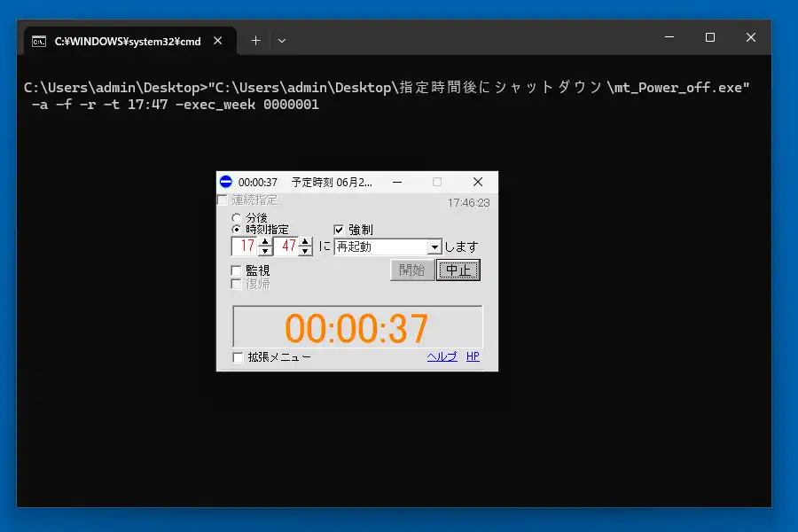Minimize the mt_Power_off dialog
Image resolution: width=798 pixels, height=532 pixels.
click(397, 183)
